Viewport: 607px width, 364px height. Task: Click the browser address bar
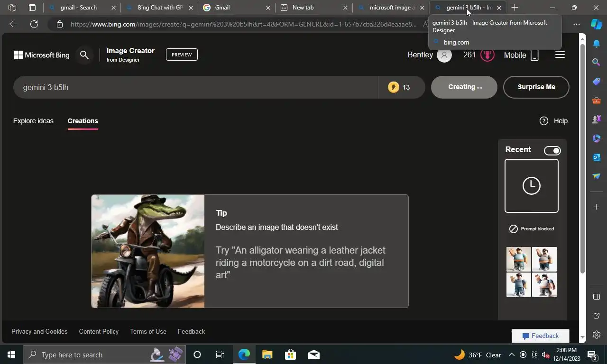tap(243, 24)
